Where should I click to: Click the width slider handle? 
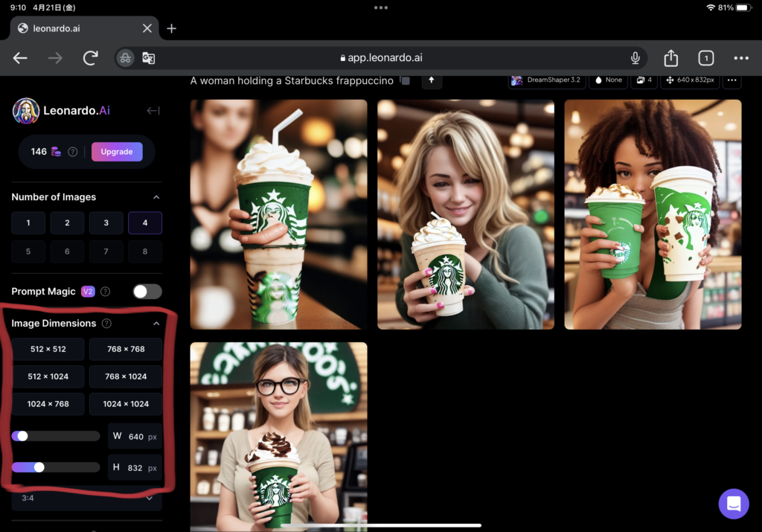pos(22,436)
